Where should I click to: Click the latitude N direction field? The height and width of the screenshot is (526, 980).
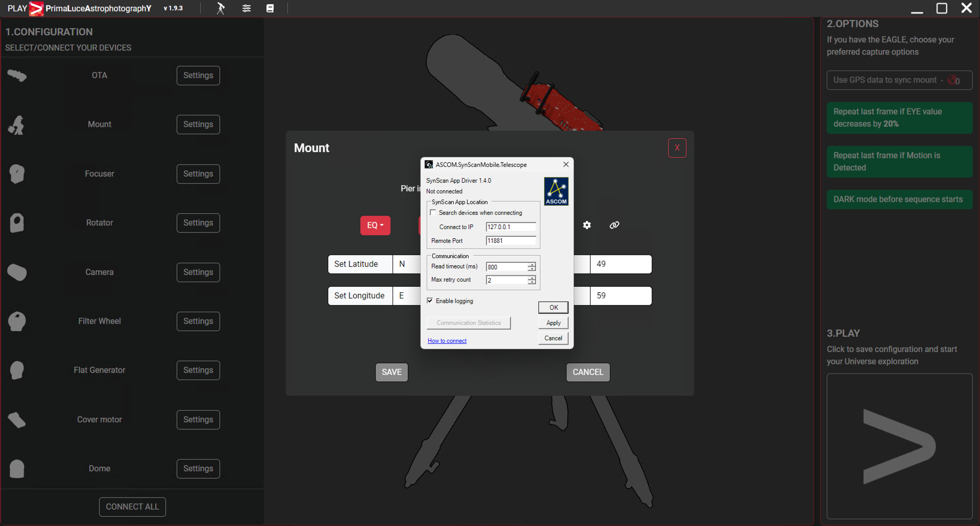tap(406, 264)
